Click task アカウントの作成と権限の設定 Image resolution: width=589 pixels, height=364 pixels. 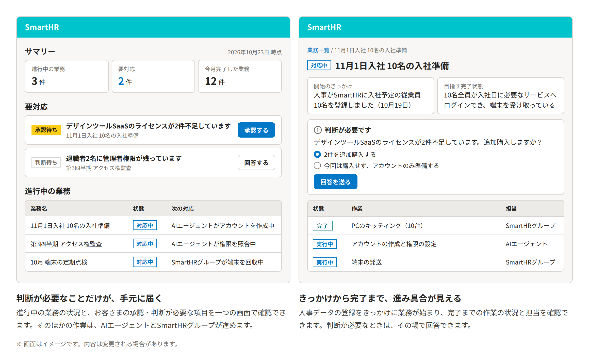point(394,244)
